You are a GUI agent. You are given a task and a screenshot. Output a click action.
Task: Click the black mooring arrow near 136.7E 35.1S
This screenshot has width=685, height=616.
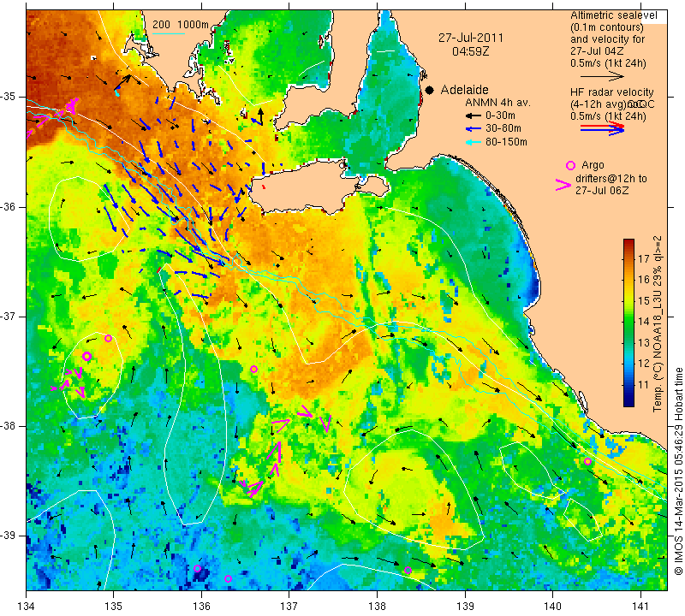pos(260,115)
